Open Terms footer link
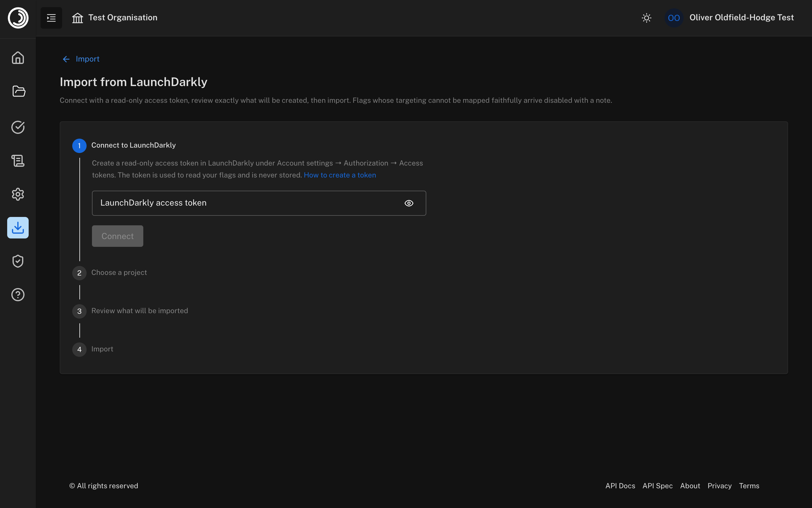This screenshot has height=508, width=812. coord(749,486)
